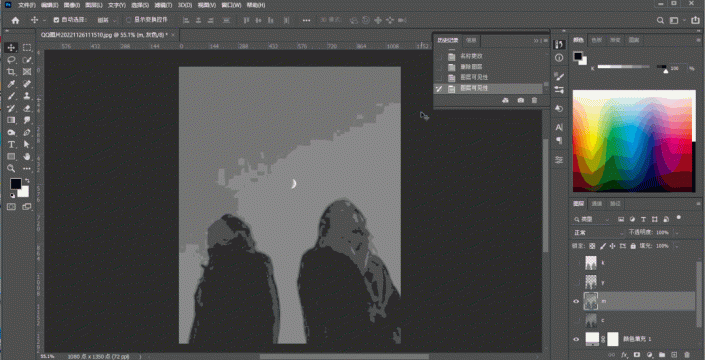Select the Crop tool
This screenshot has height=360, width=705.
point(11,72)
